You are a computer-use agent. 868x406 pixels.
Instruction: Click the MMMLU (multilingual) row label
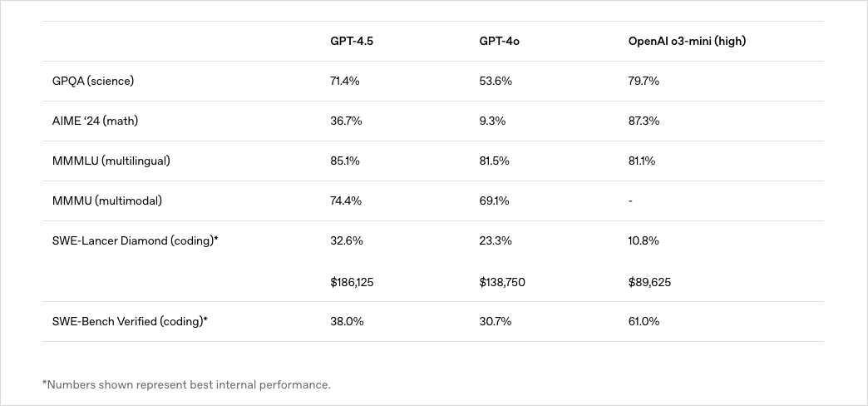(111, 161)
